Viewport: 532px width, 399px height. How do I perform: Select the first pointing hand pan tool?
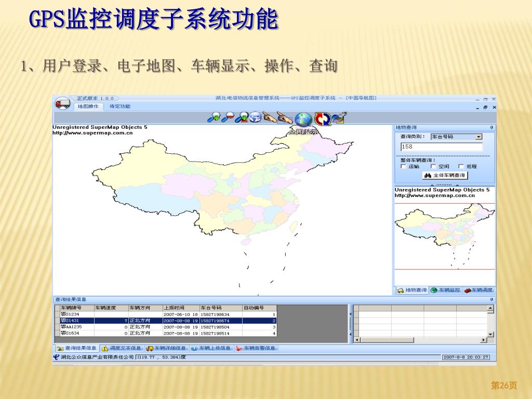[270, 118]
